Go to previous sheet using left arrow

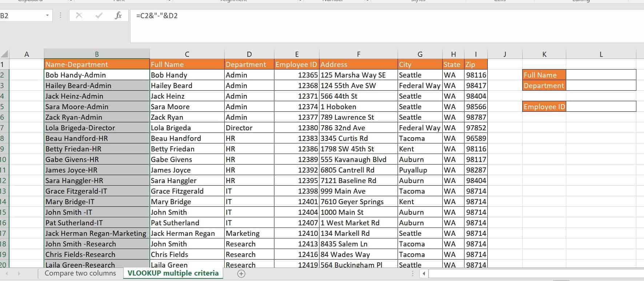(7, 273)
